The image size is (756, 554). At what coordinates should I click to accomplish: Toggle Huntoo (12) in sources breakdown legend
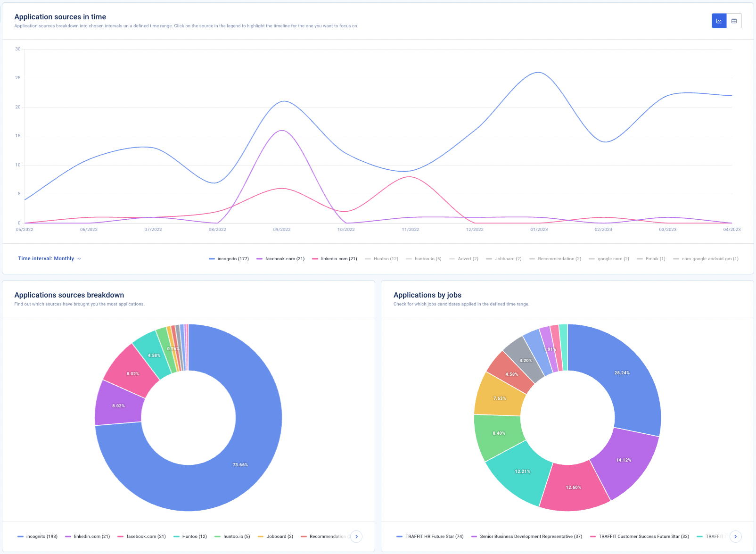[190, 537]
